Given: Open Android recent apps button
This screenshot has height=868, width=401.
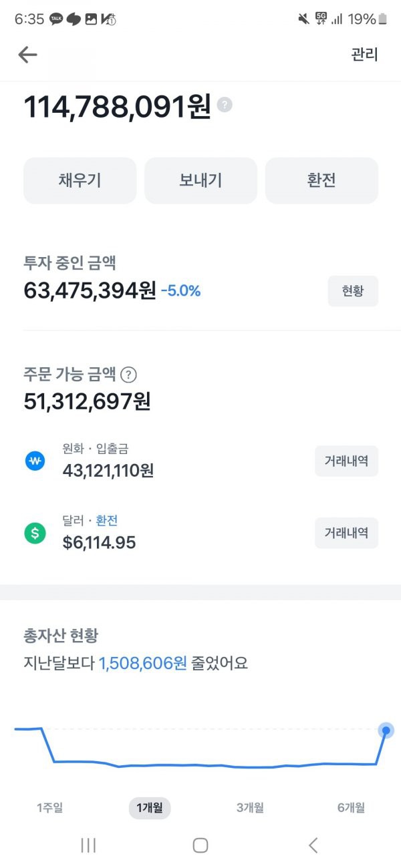Looking at the screenshot, I should point(88,845).
